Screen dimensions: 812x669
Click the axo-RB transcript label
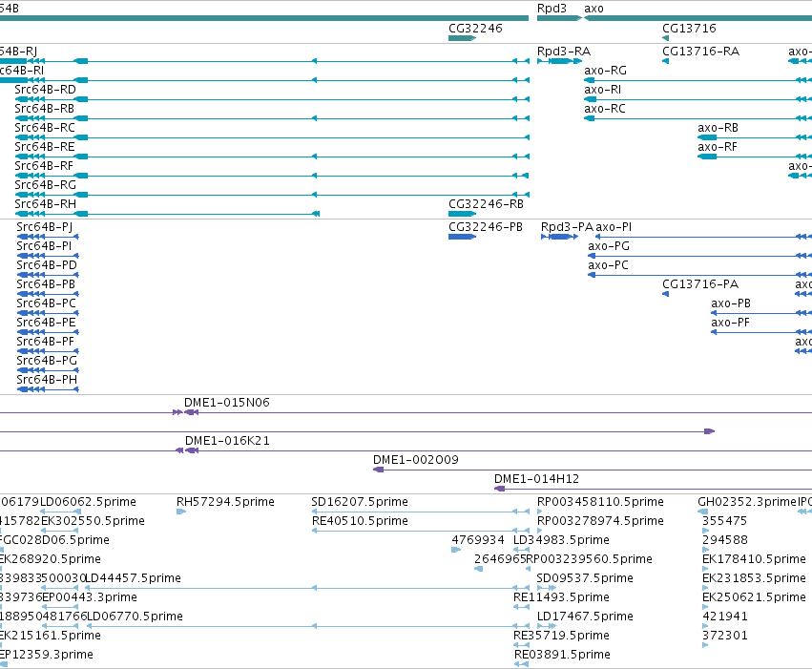[718, 128]
